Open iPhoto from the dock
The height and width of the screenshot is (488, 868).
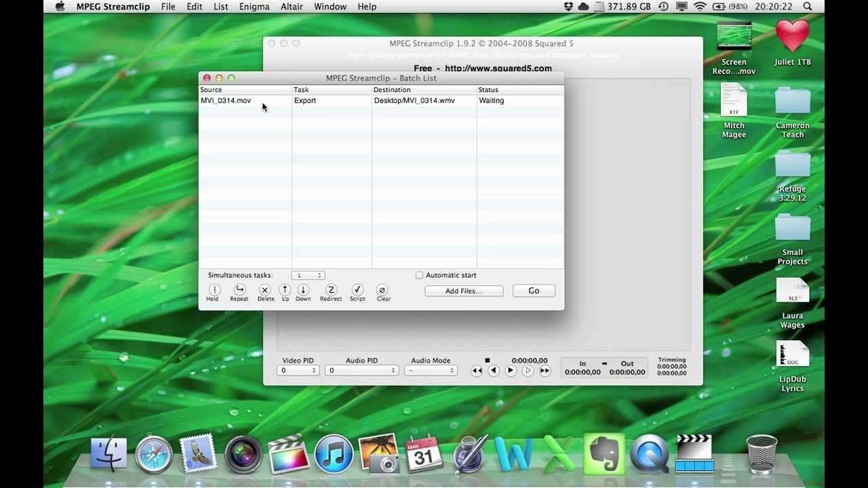[378, 453]
